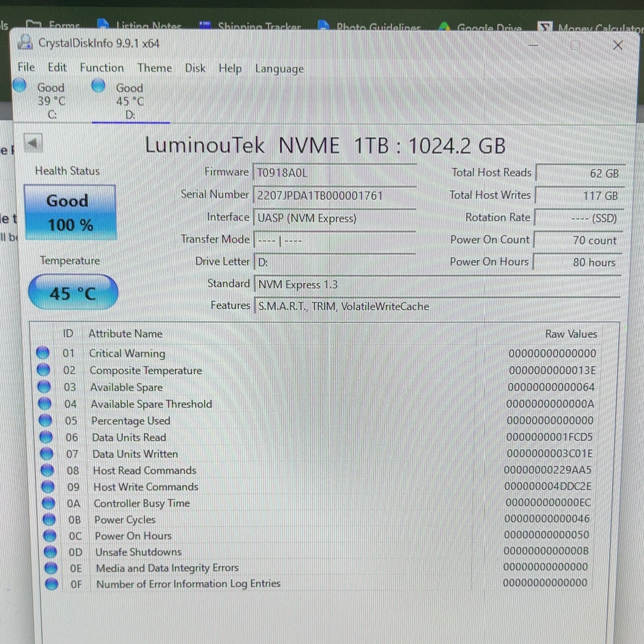The width and height of the screenshot is (644, 644).
Task: Click Total Host Writes value 117 GB
Action: click(x=580, y=195)
